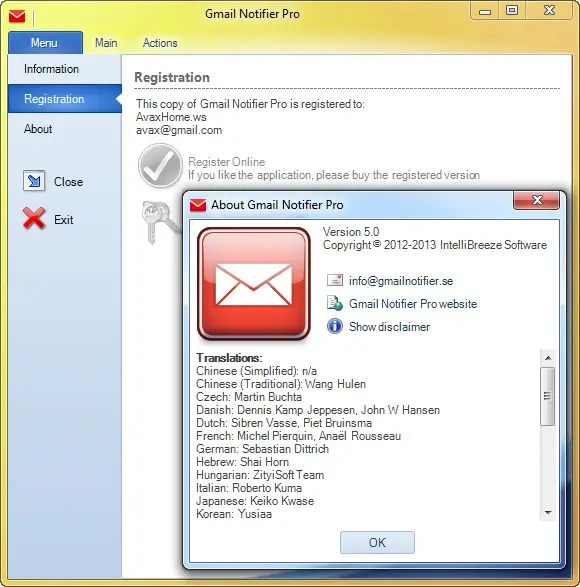Click the translations list scrollbar thumb

click(547, 396)
